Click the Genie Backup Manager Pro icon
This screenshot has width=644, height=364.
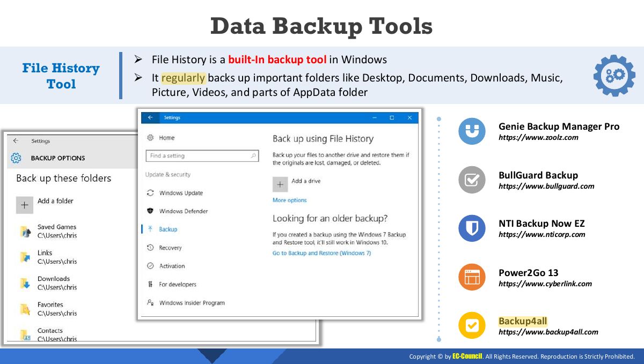(x=472, y=131)
